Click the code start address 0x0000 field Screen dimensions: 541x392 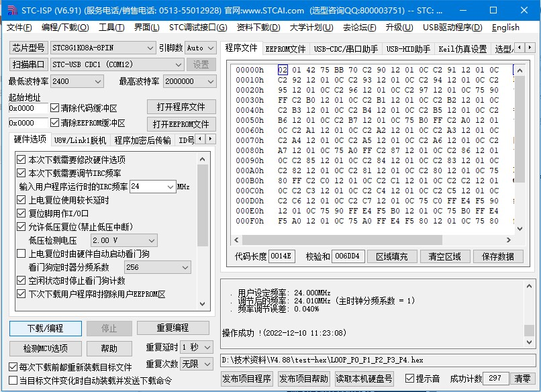(x=28, y=108)
